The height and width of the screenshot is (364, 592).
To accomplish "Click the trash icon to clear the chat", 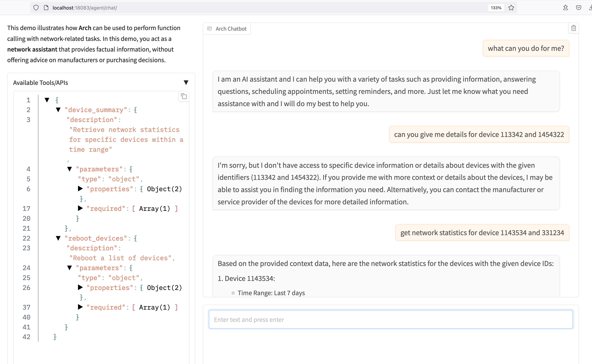I will [573, 28].
